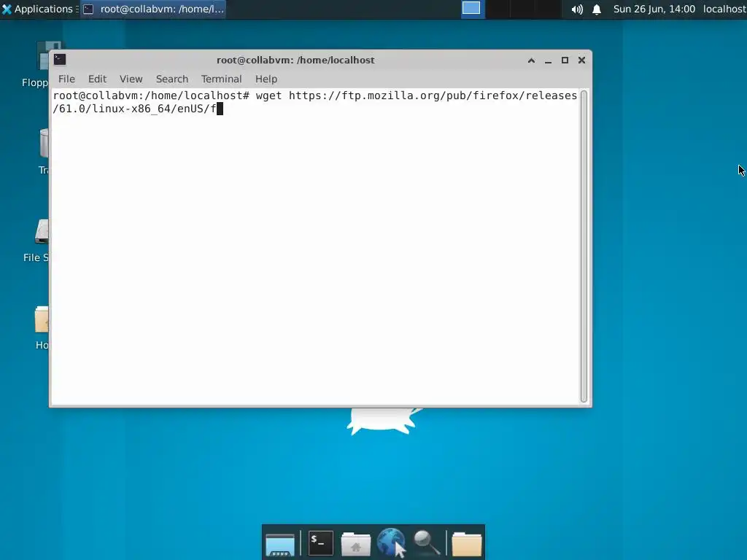Open the Terminal menu
Screen dimensions: 747x560
[221, 79]
